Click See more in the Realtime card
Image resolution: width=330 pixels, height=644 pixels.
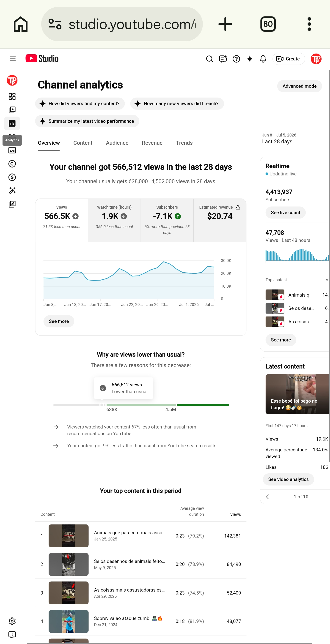pyautogui.click(x=281, y=340)
